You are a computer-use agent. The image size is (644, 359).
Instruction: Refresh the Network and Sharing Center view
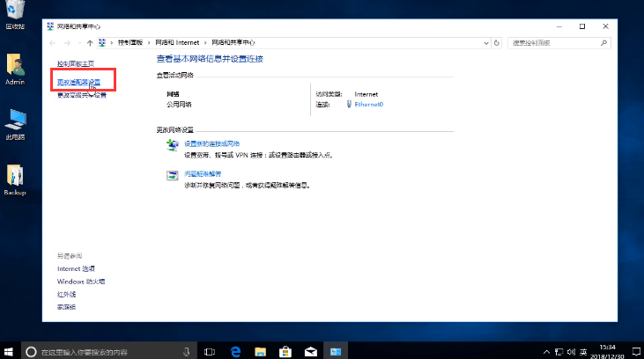(x=497, y=42)
